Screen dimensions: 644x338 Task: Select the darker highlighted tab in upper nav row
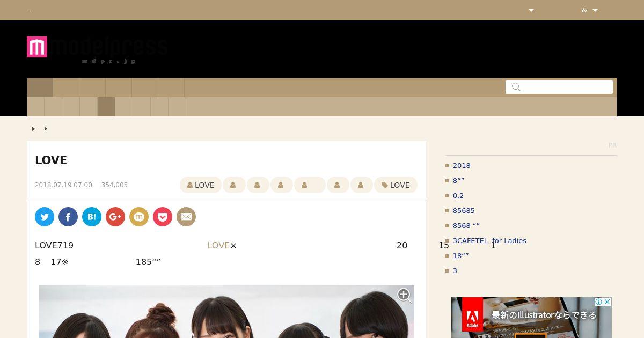(x=40, y=87)
